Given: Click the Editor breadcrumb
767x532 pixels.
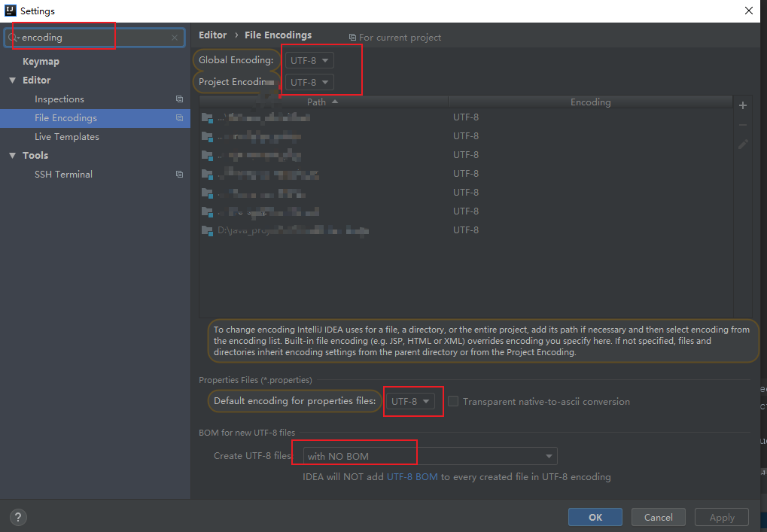Looking at the screenshot, I should [213, 35].
